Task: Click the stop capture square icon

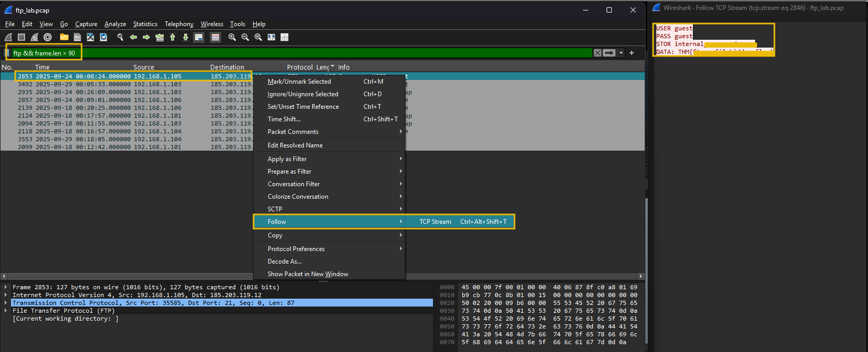Action: [21, 37]
